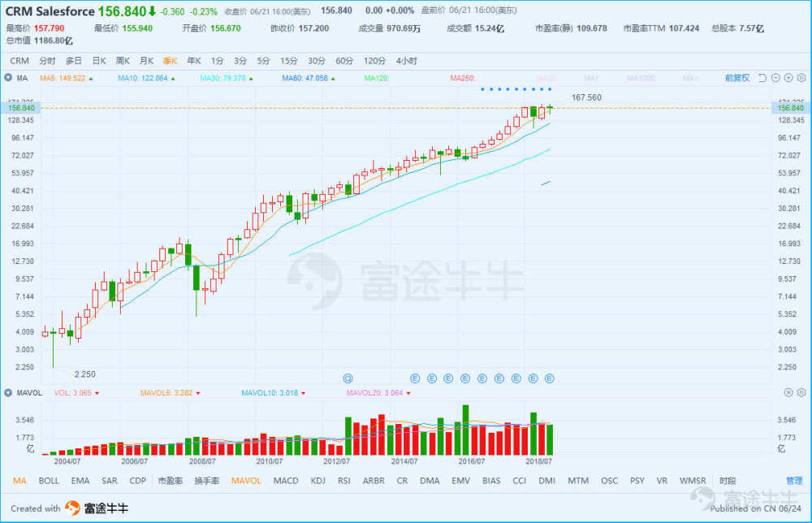Open the 前复权 price adjustment dropdown

[x=737, y=78]
